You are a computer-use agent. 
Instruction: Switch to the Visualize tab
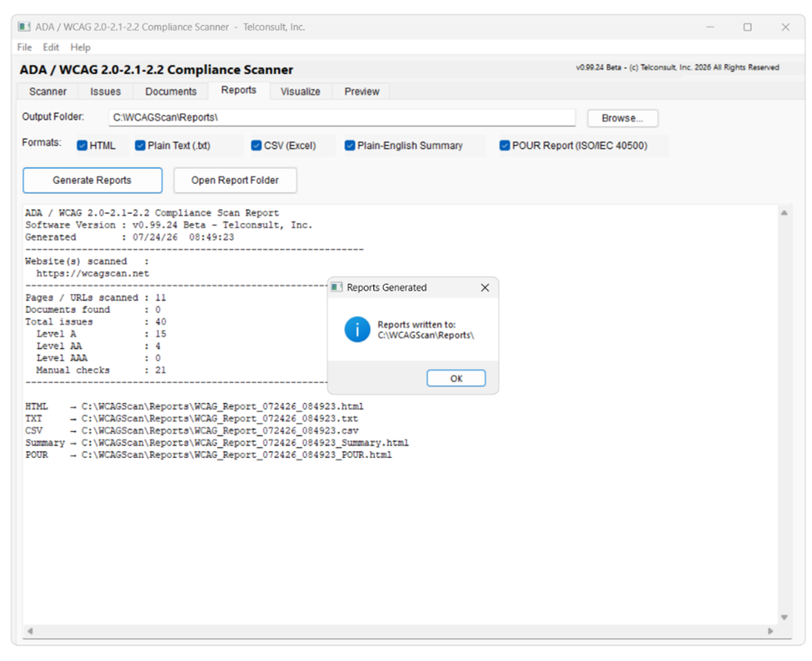pos(301,92)
